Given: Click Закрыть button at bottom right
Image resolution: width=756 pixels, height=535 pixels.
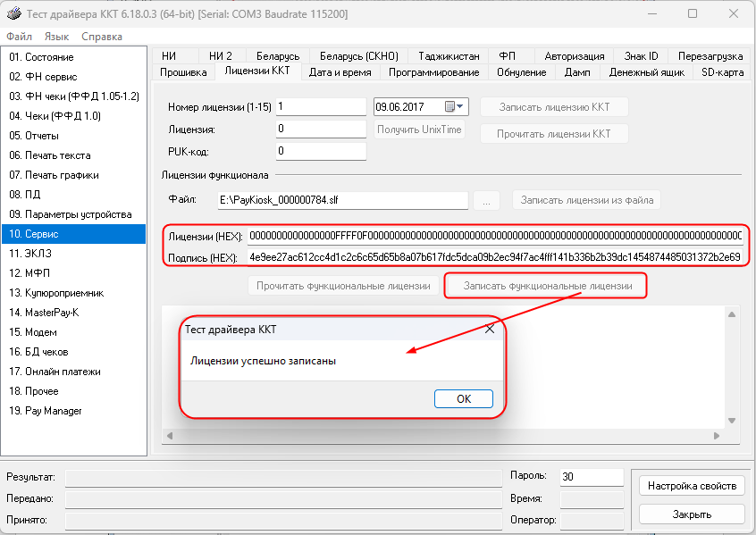Looking at the screenshot, I should click(x=692, y=514).
